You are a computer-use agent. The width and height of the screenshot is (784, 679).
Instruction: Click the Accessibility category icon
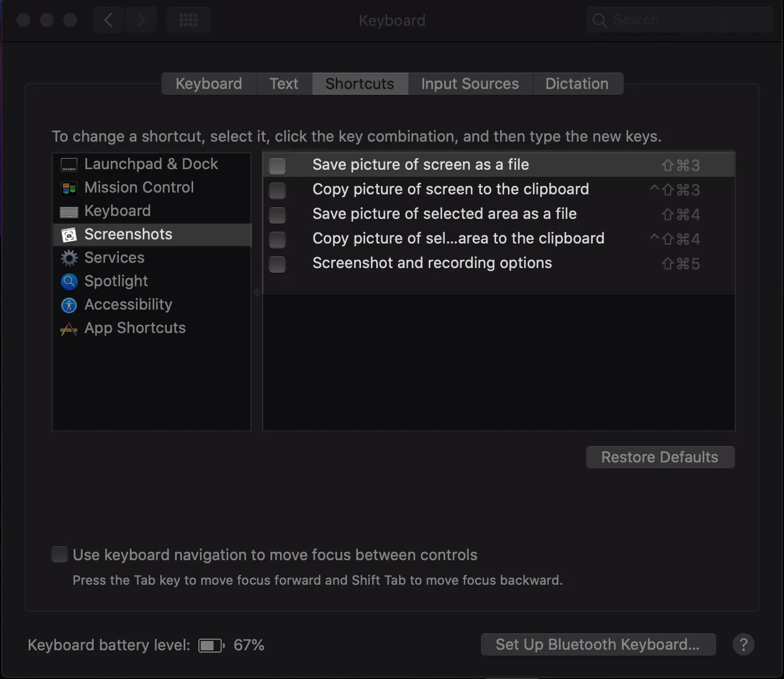click(69, 305)
